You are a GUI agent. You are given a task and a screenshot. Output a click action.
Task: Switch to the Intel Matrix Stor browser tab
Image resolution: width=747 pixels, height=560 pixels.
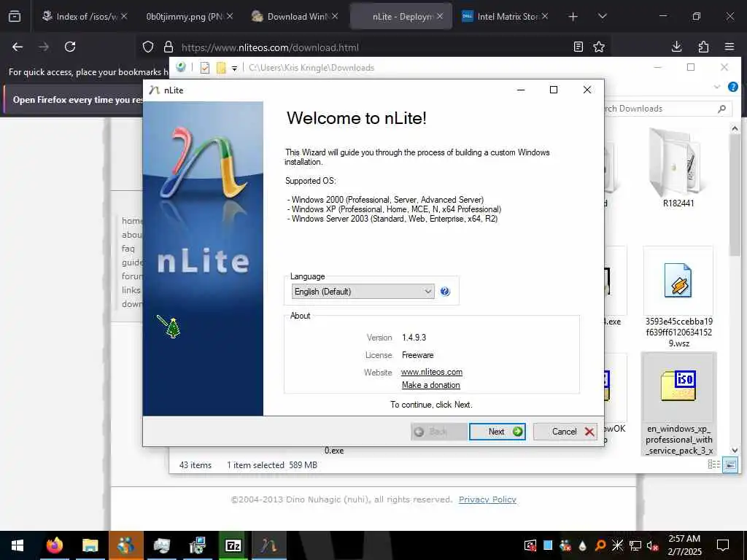pos(505,16)
